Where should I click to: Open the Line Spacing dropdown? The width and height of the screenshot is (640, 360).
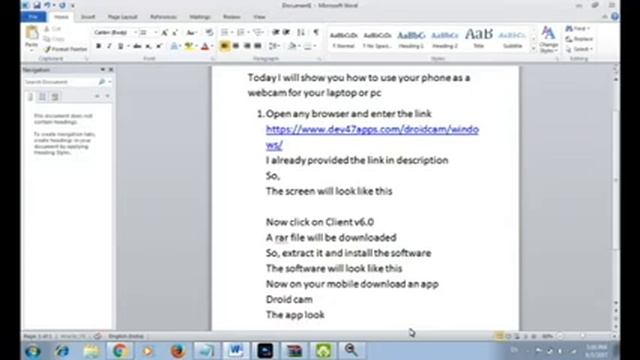(274, 47)
